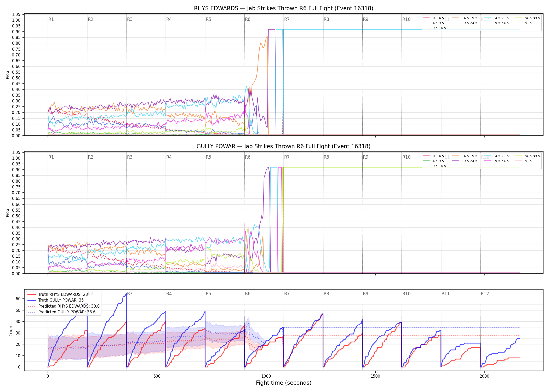Viewport: 549px width, 392px height.
Task: Select '29.5-34.5' legend entry in RHYS EDWARDS chart
Action: [x=496, y=23]
